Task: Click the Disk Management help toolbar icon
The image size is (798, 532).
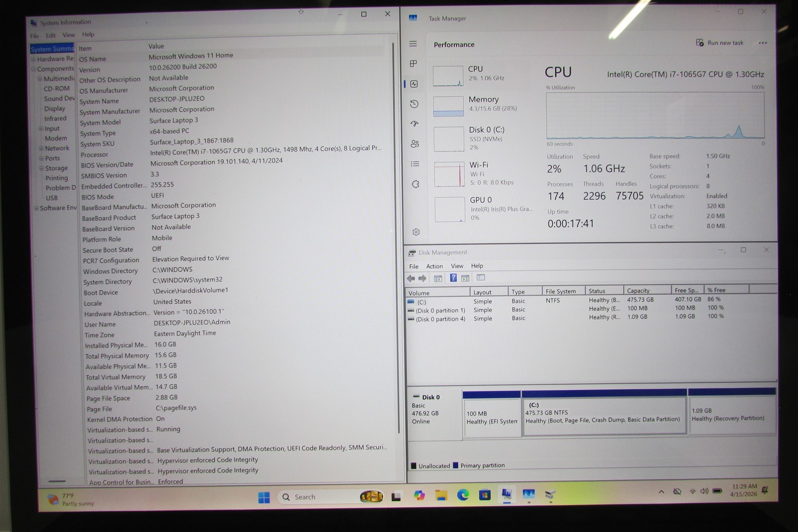Action: (x=453, y=278)
